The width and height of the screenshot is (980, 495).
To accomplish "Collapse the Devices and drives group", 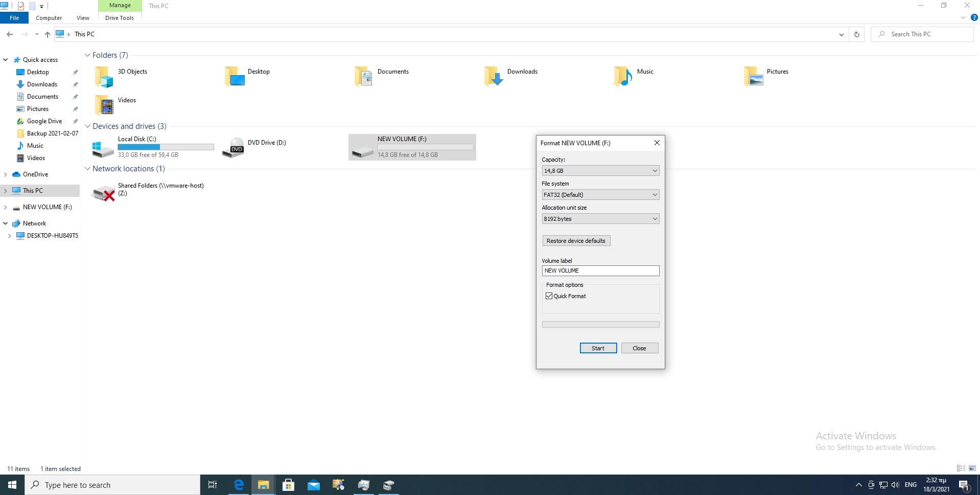I will [x=87, y=126].
